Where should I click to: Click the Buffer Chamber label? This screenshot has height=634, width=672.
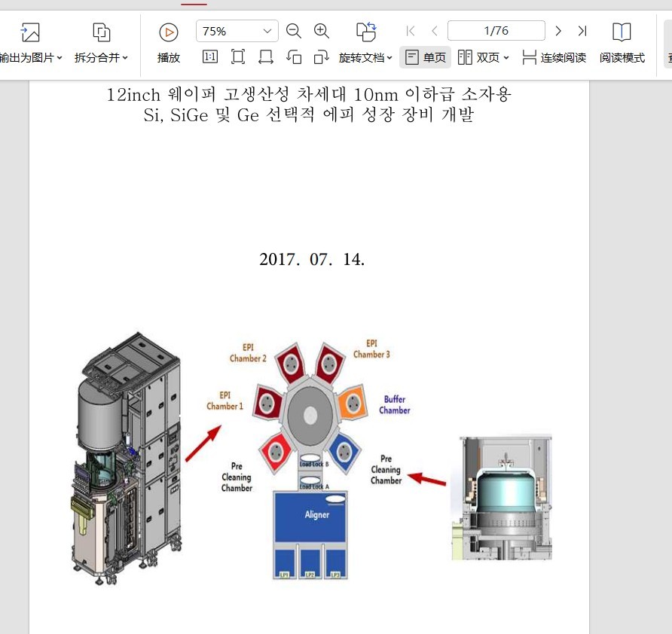click(394, 405)
